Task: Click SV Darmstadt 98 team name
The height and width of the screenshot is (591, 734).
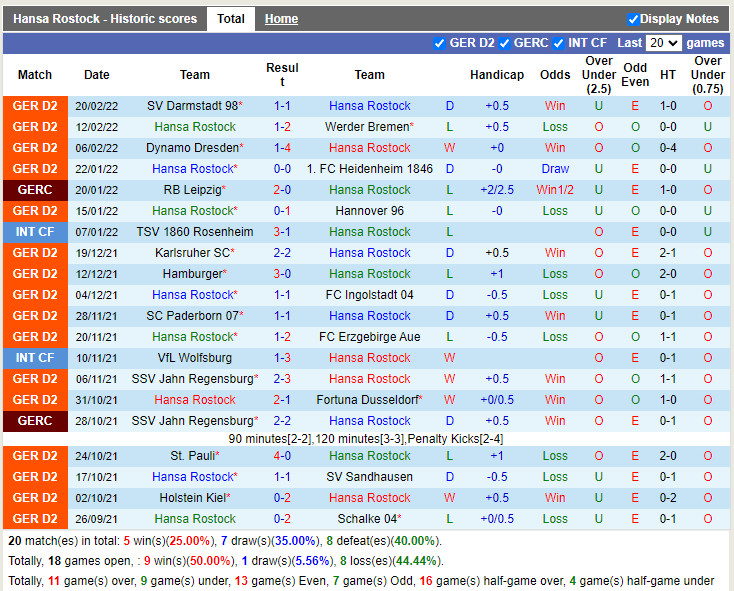Action: click(x=192, y=106)
